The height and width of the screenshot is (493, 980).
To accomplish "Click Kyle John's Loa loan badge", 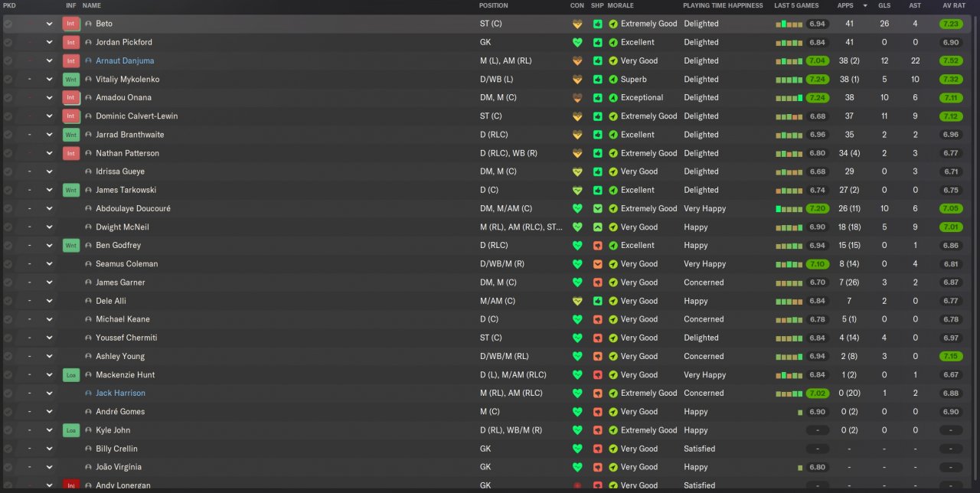I will click(71, 430).
